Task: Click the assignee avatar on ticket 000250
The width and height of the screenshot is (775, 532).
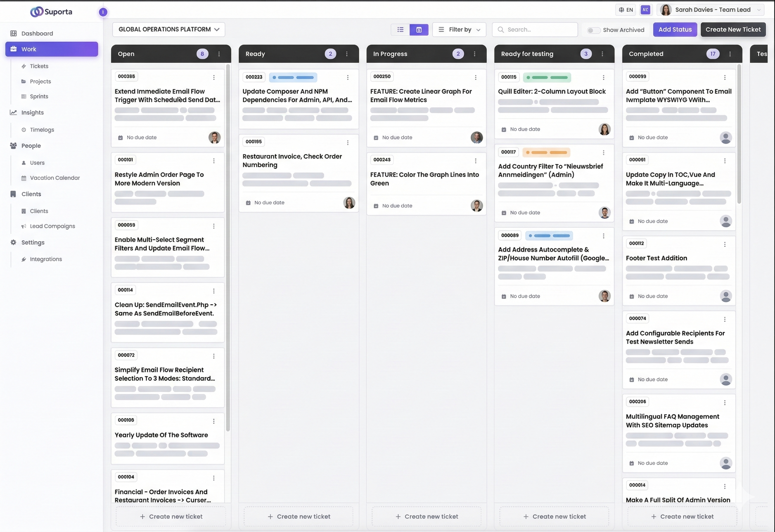Action: [x=477, y=137]
